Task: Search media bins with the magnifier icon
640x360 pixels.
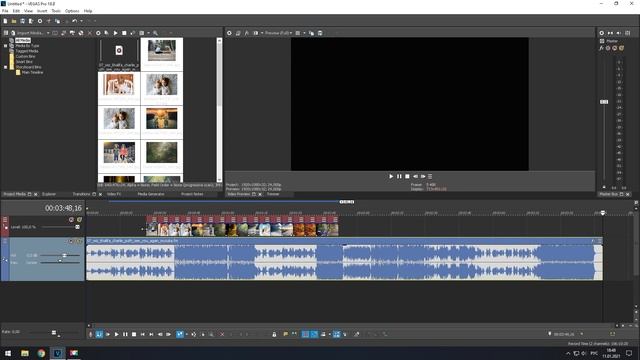Action: click(156, 33)
